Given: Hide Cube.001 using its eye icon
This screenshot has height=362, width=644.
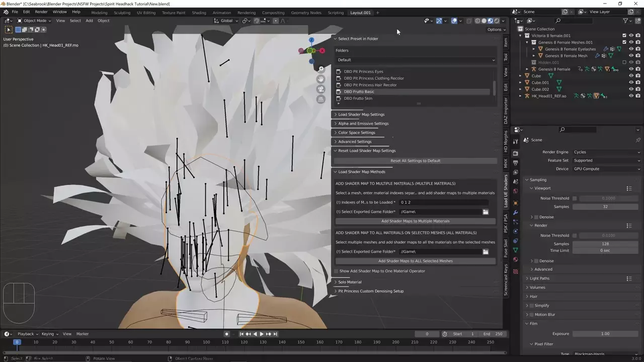Looking at the screenshot, I should point(631,82).
